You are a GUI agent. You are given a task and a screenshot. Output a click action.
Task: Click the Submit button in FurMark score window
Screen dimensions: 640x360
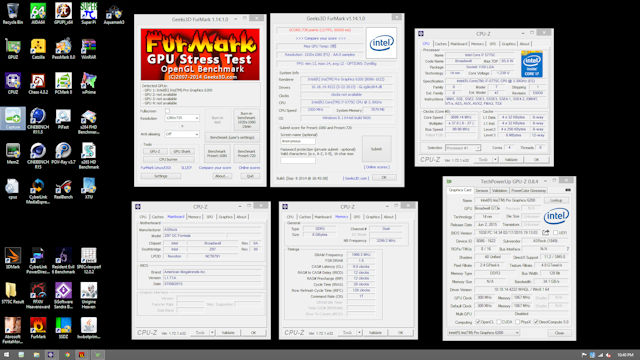[x=376, y=149]
